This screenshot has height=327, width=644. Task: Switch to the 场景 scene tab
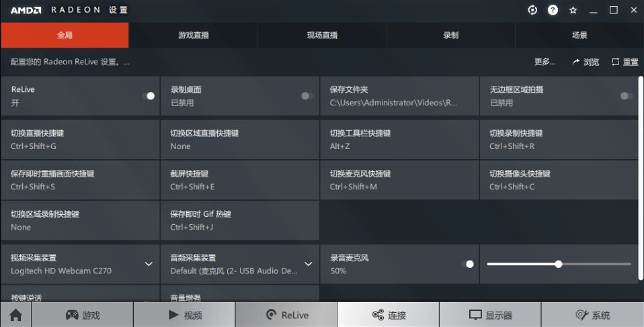(579, 36)
